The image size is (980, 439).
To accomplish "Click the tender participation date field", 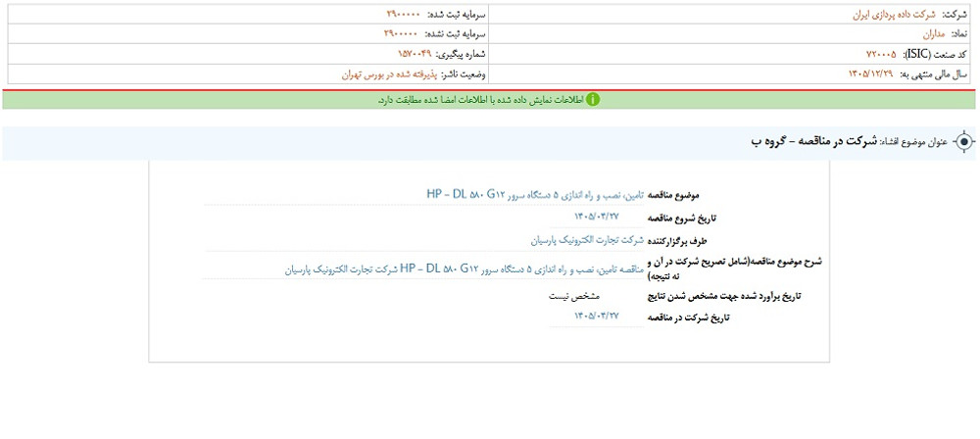I will 596,317.
